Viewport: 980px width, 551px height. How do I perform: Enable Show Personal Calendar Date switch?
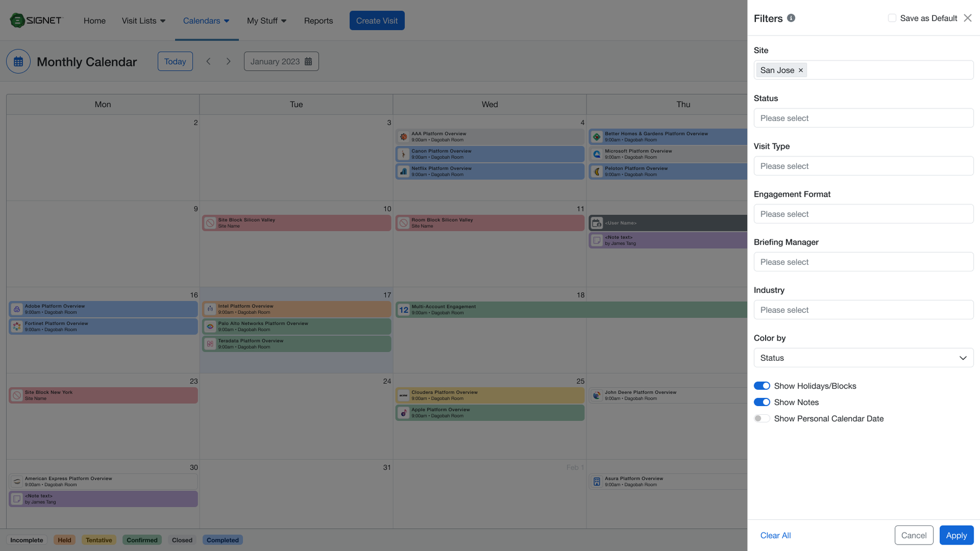click(762, 419)
